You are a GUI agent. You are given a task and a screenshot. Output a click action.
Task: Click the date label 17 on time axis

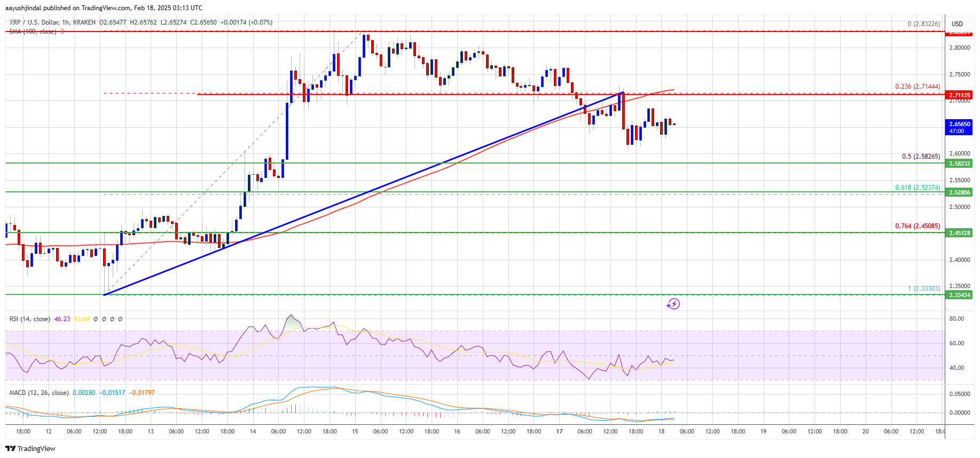point(559,431)
